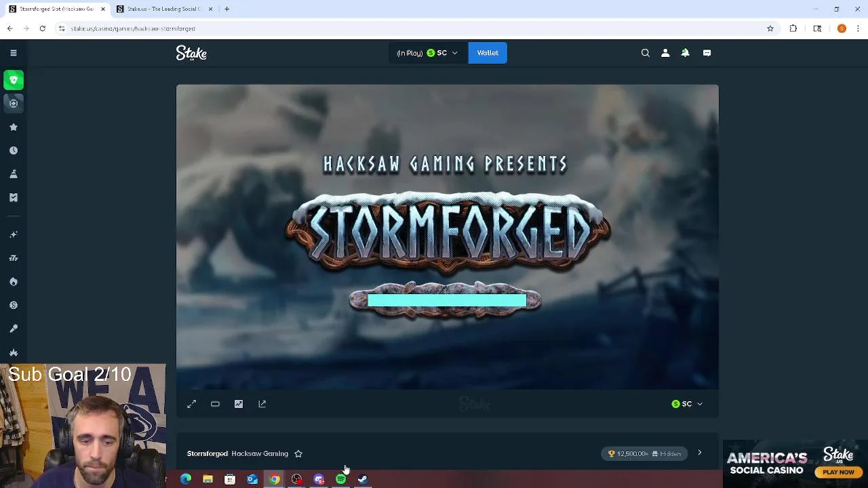Click the blue Wallet button

pos(488,53)
